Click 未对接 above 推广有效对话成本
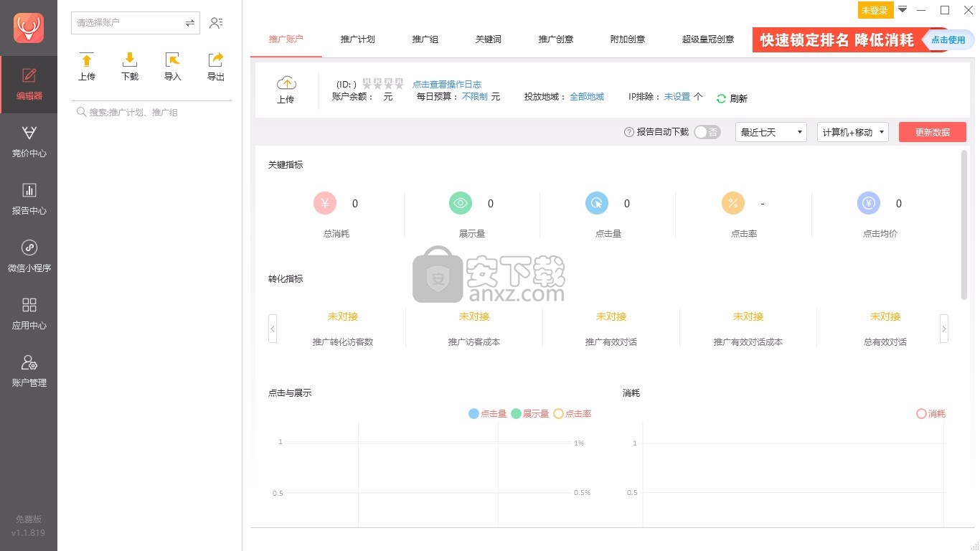 (x=748, y=316)
